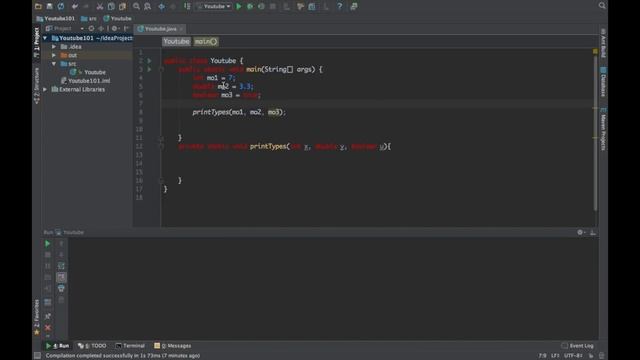
Task: Open the Event Log
Action: tap(578, 346)
